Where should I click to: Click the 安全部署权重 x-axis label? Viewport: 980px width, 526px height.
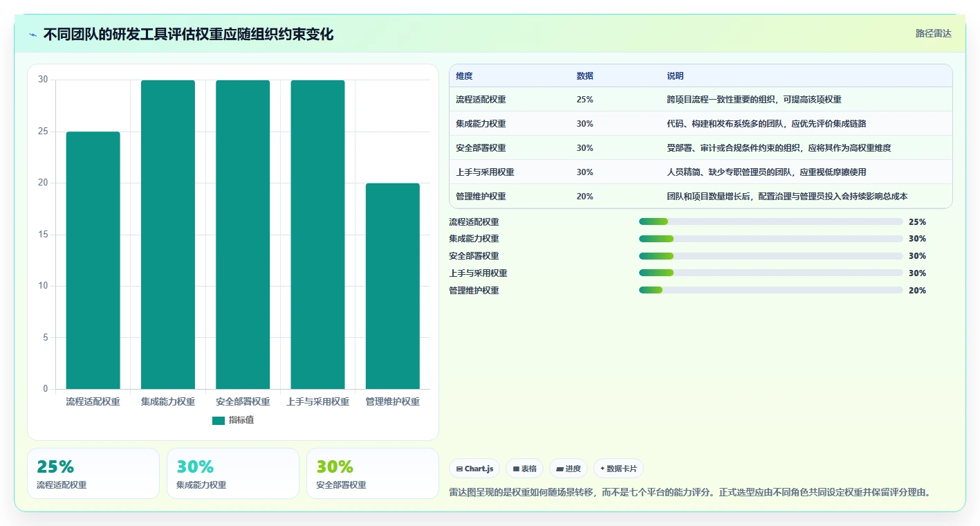point(243,402)
